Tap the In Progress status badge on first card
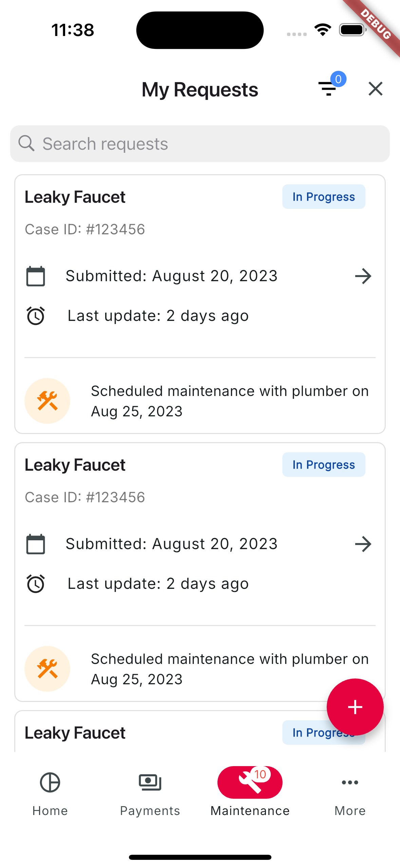The image size is (400, 868). pyautogui.click(x=323, y=196)
